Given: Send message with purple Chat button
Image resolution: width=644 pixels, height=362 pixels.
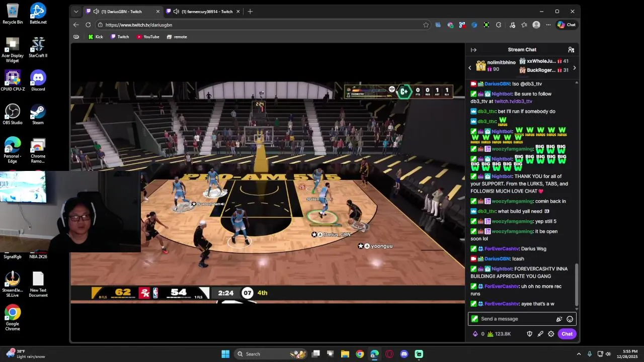Looking at the screenshot, I should pyautogui.click(x=567, y=334).
